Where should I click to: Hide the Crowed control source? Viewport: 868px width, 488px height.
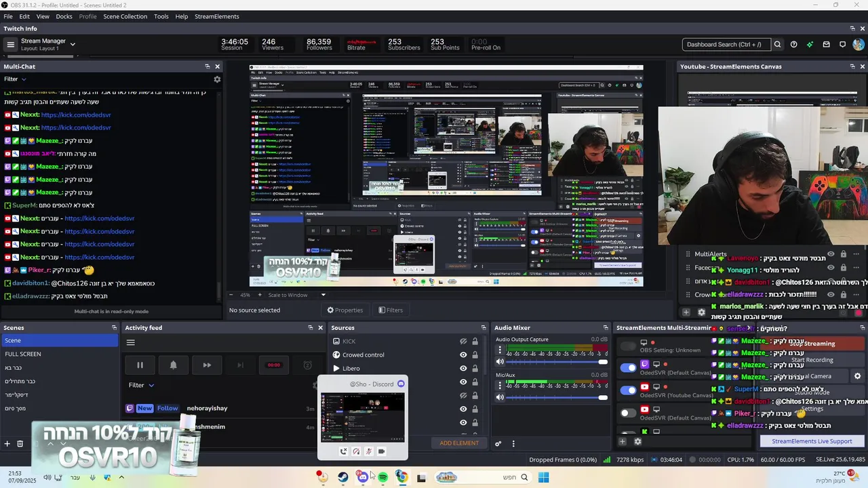pyautogui.click(x=463, y=354)
